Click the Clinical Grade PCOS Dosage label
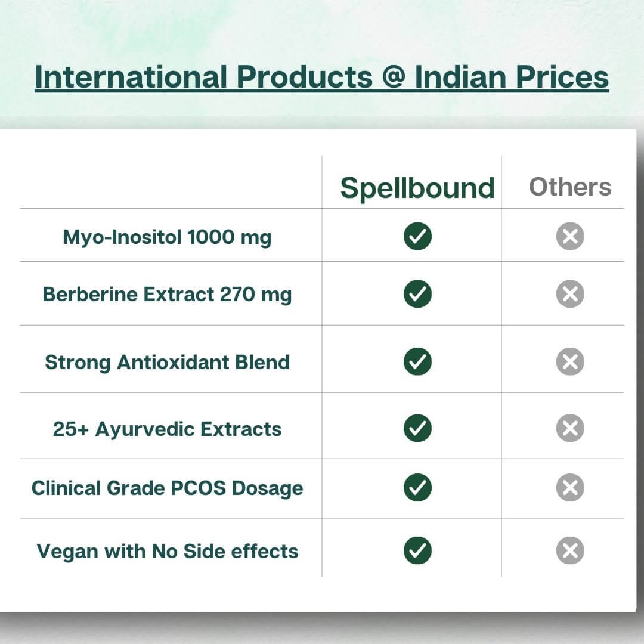The width and height of the screenshot is (644, 644). pyautogui.click(x=167, y=488)
